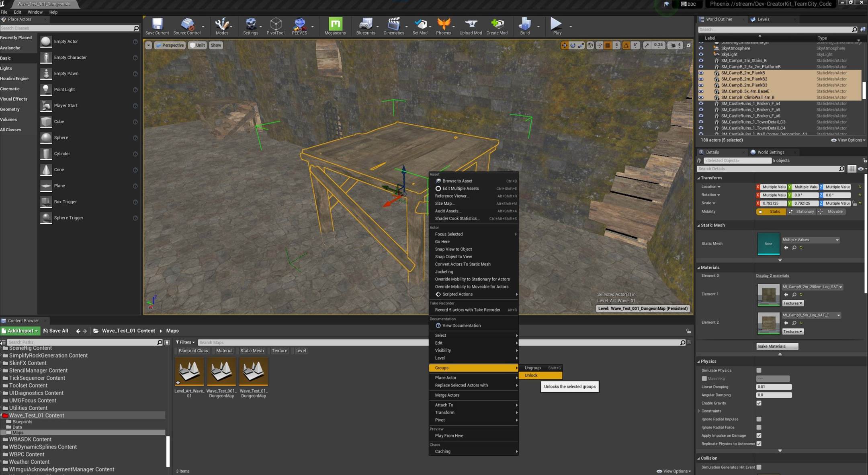Click the Add/Import button
Image resolution: width=868 pixels, height=475 pixels.
pos(20,331)
